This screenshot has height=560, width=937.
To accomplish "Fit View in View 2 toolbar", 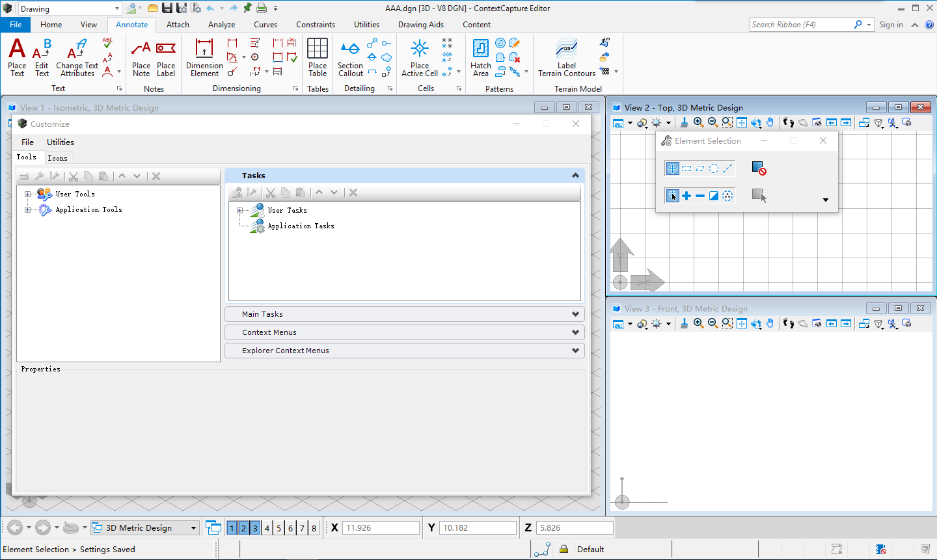I will click(742, 122).
